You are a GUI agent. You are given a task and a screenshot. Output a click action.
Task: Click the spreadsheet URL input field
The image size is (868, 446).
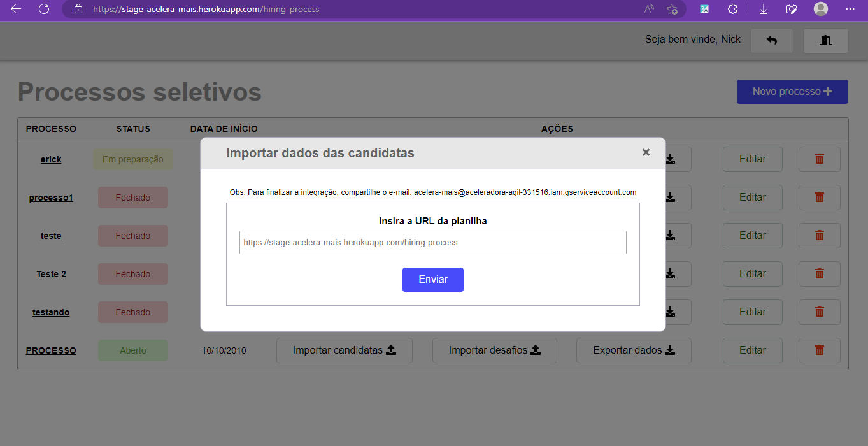[432, 242]
